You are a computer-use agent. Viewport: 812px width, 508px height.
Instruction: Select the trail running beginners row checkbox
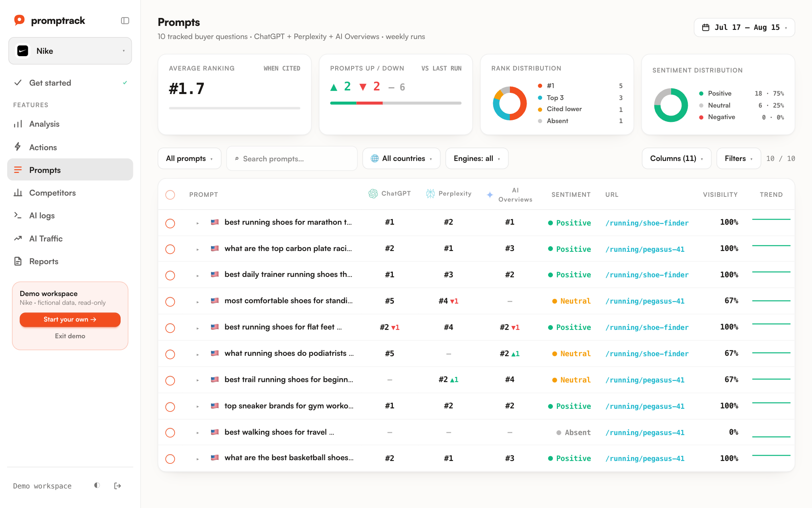click(170, 381)
